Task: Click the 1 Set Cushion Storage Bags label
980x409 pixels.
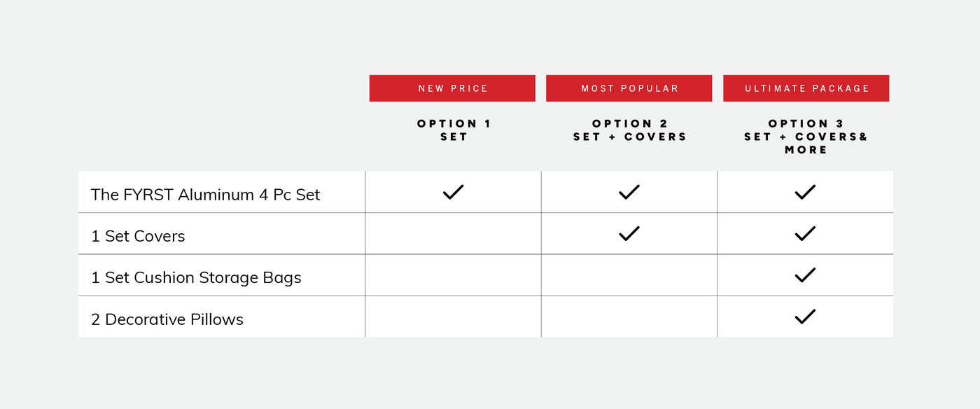Action: 196,277
